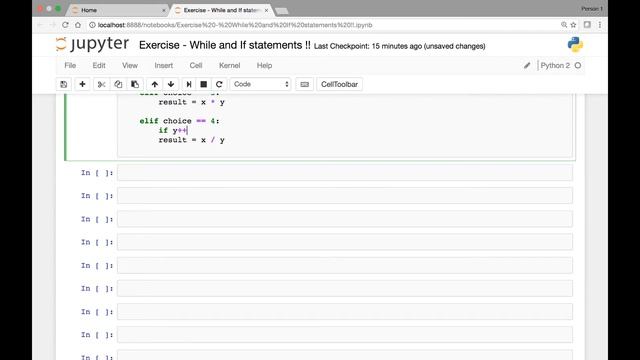Run cell and select below icon
Image resolution: width=640 pixels, height=360 pixels.
point(189,84)
